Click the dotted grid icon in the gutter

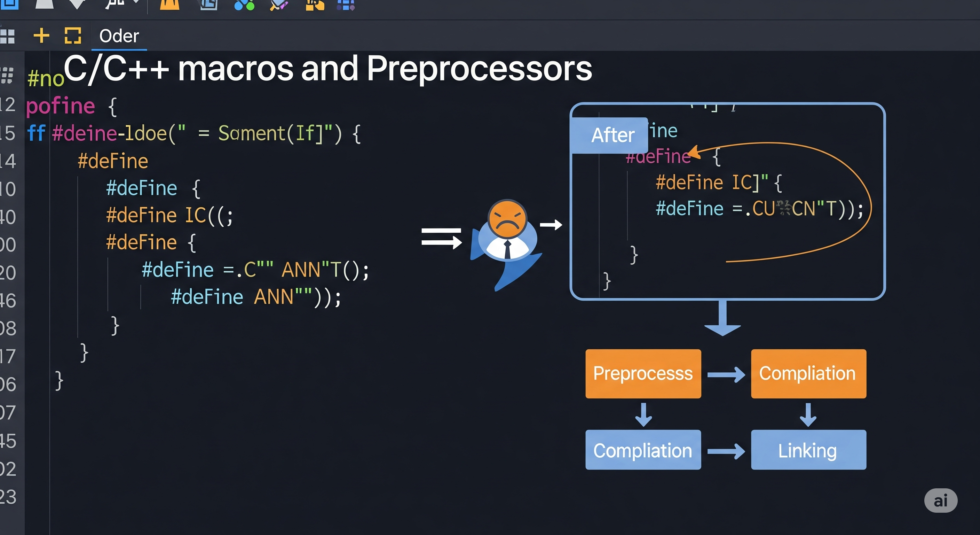[7, 75]
